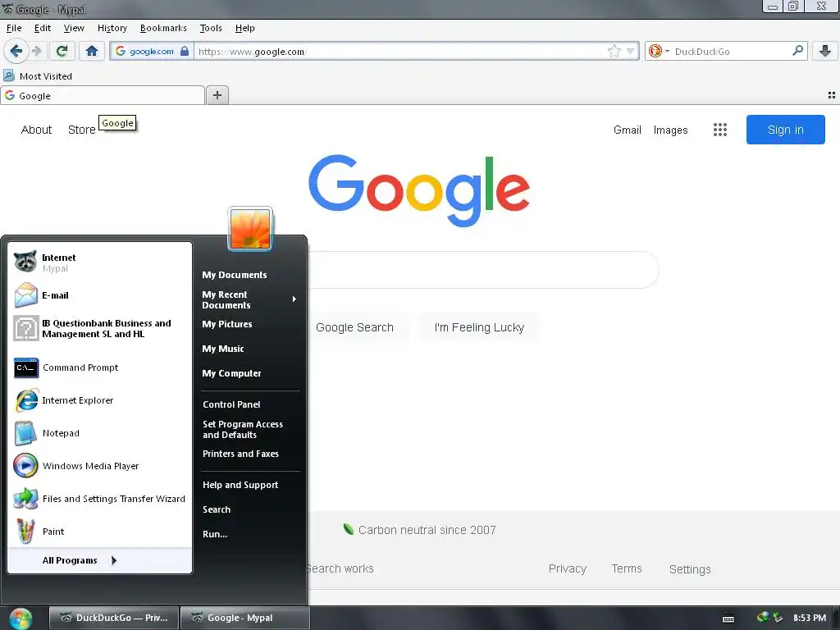The image size is (840, 630).
Task: Open the Edit menu
Action: tap(43, 28)
